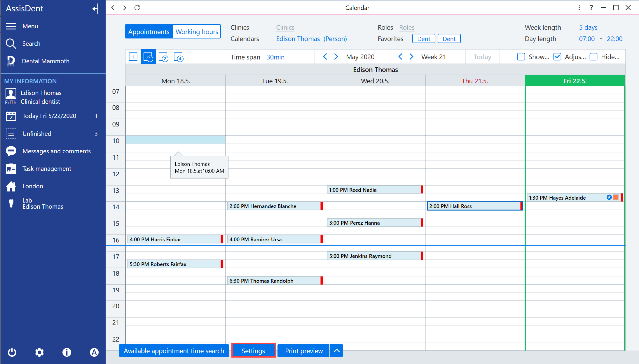Change Week length 5 days value
The image size is (639, 364).
[x=588, y=27]
